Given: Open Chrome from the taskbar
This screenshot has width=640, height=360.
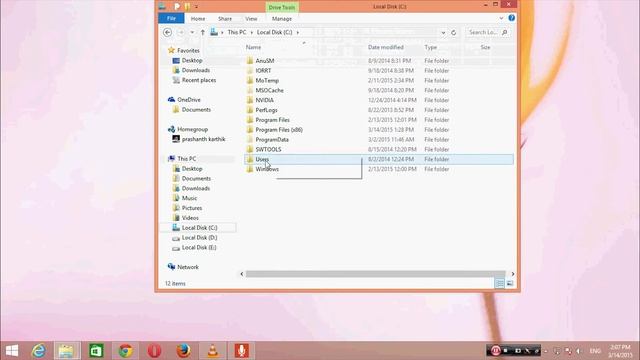Looking at the screenshot, I should (125, 351).
